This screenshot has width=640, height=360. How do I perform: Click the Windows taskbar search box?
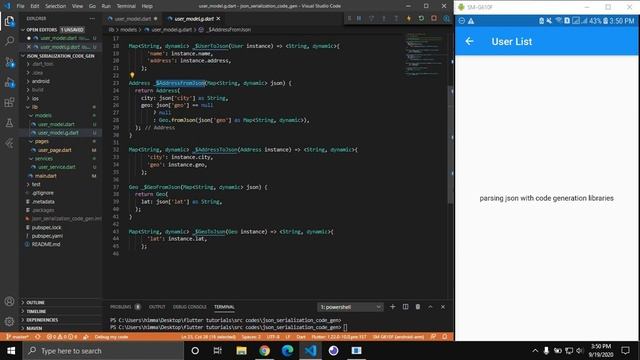103,351
